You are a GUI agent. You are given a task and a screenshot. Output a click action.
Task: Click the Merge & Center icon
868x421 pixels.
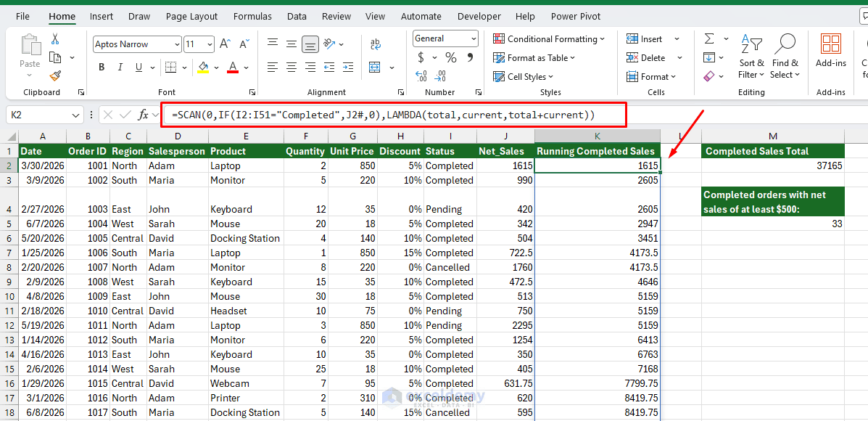coord(375,67)
